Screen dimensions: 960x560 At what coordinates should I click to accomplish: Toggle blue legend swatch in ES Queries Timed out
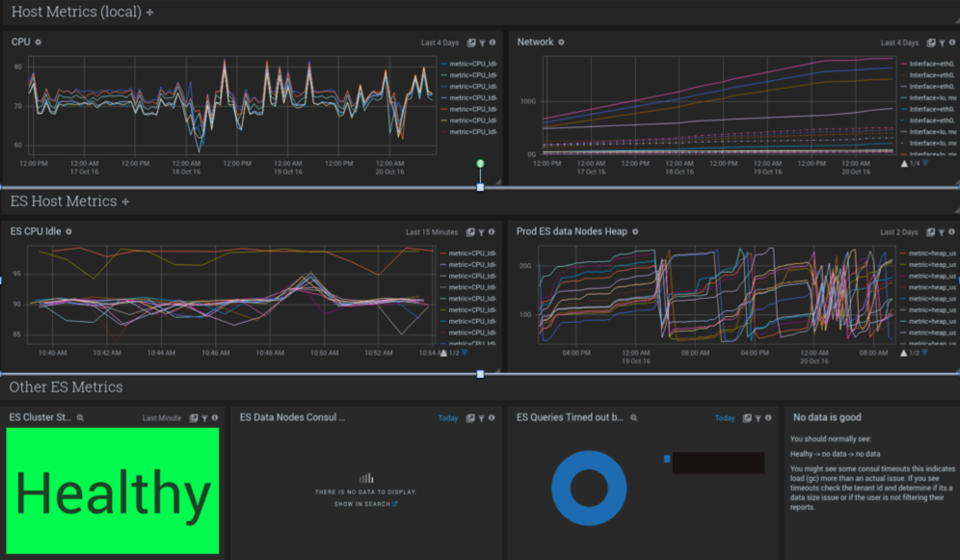click(667, 459)
